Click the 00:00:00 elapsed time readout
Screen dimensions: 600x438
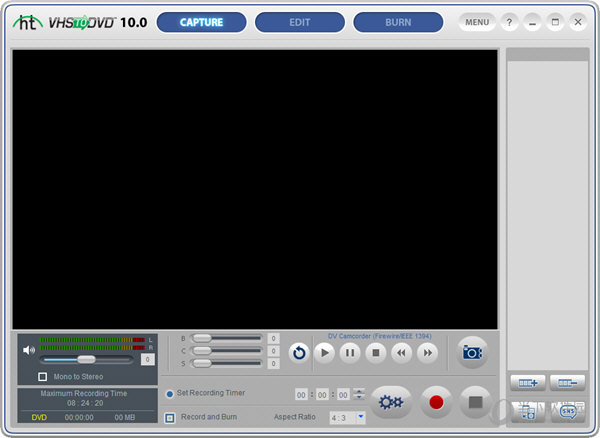point(79,417)
